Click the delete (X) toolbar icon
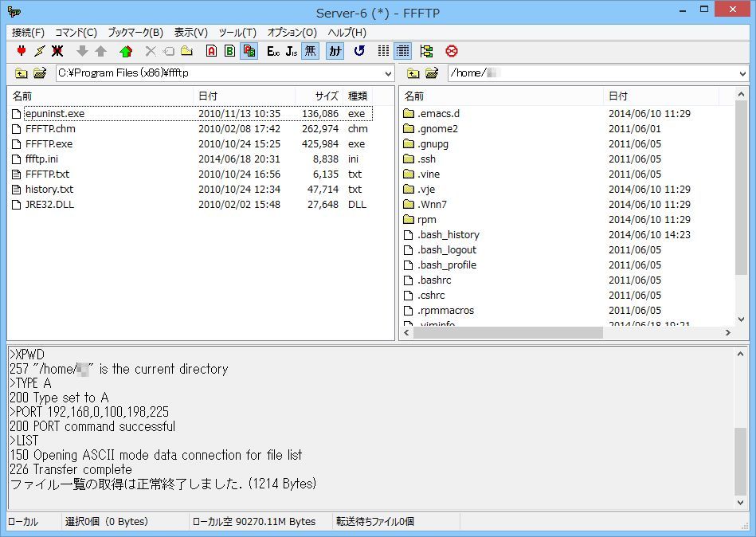This screenshot has height=537, width=756. click(151, 51)
